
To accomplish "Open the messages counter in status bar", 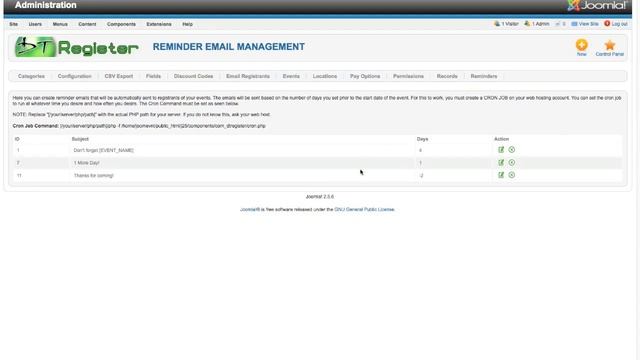I will [x=560, y=24].
